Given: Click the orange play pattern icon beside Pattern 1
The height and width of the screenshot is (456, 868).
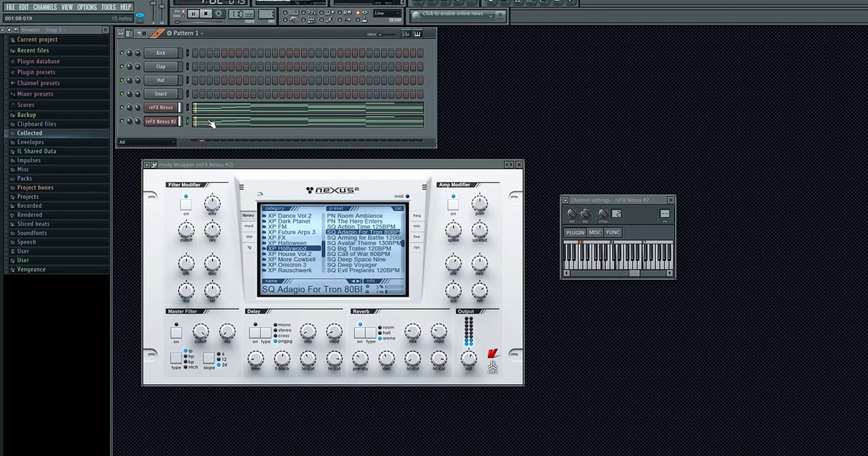Looking at the screenshot, I should [157, 33].
